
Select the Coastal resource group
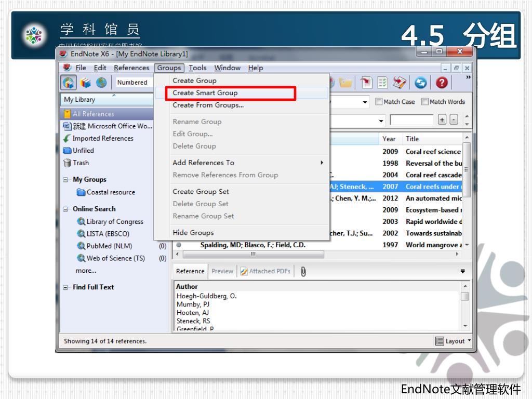pyautogui.click(x=106, y=192)
